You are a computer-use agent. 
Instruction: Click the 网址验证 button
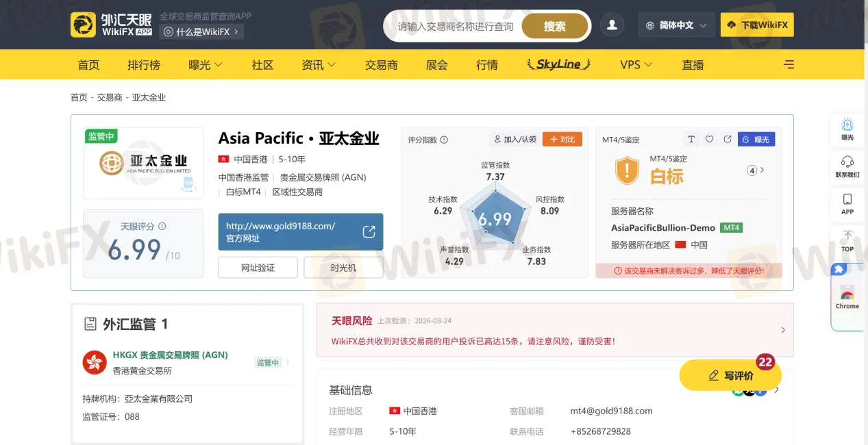point(258,268)
